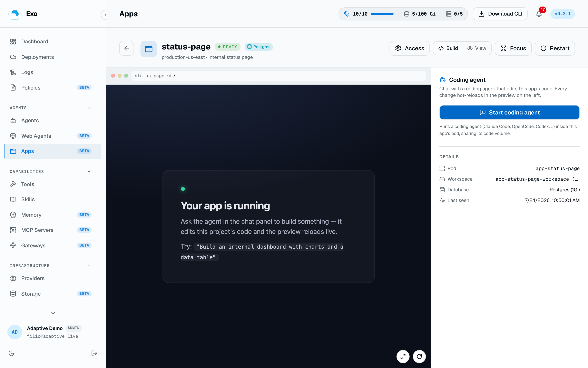Click the green running indicator dot in preview
Image resolution: width=588 pixels, height=368 pixels.
(x=183, y=189)
